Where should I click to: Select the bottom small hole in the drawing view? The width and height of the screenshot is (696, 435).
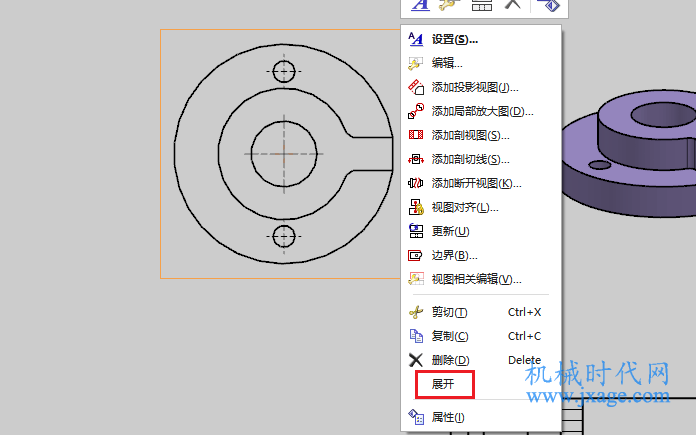[x=284, y=236]
